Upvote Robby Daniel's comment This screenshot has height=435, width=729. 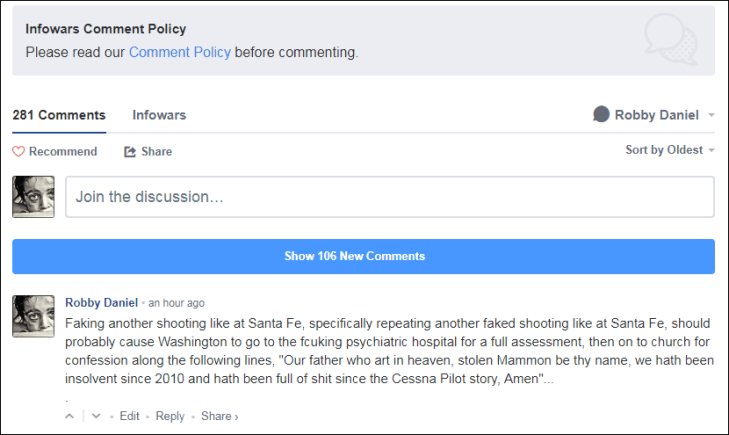tap(70, 416)
